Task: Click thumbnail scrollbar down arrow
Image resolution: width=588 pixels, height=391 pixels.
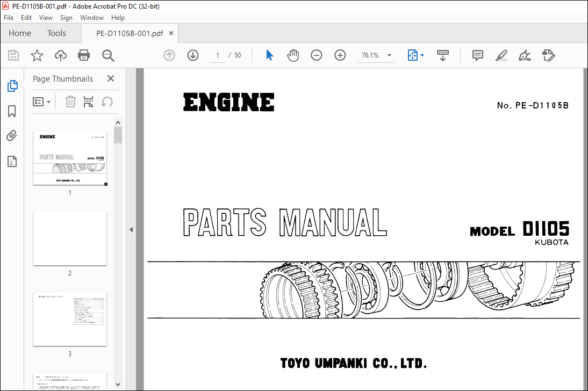Action: [118, 384]
